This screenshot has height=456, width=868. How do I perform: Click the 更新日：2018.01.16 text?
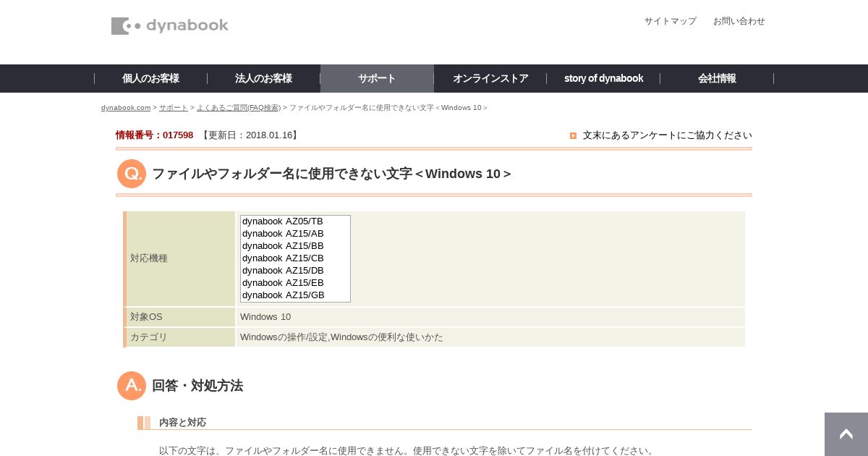click(x=250, y=135)
